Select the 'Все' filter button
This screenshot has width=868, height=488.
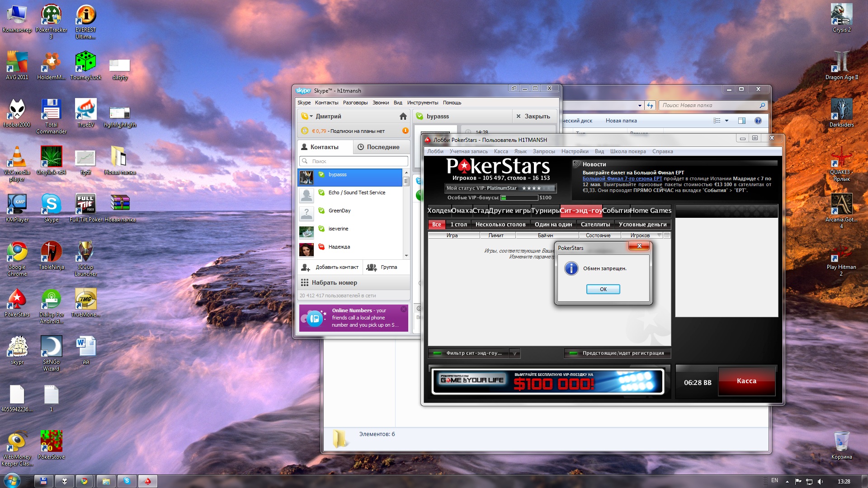click(436, 225)
